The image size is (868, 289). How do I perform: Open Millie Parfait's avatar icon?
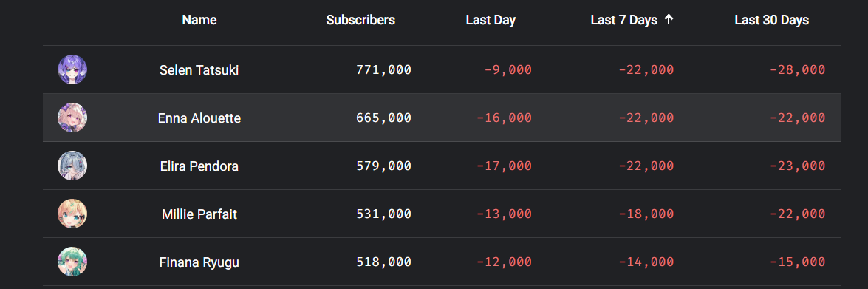[x=72, y=214]
